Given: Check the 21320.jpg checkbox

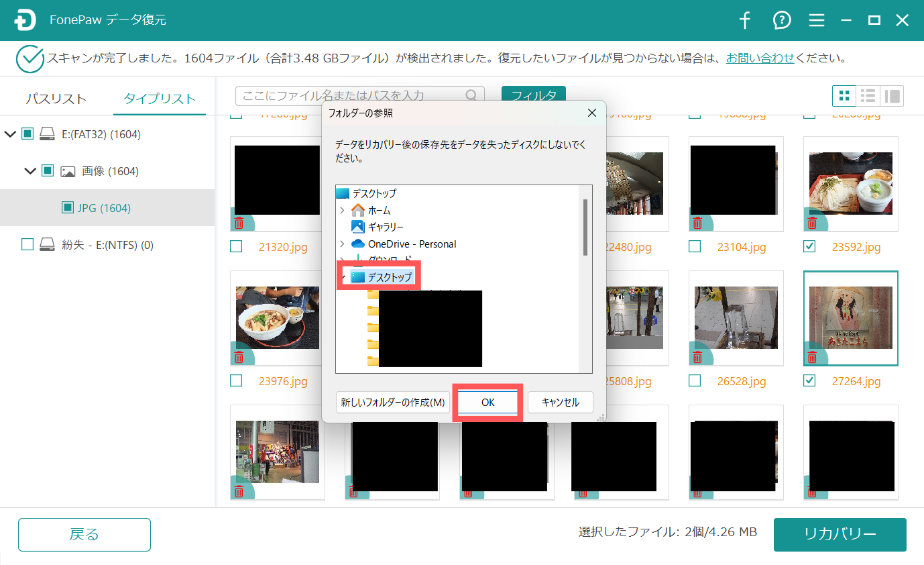Looking at the screenshot, I should (236, 247).
